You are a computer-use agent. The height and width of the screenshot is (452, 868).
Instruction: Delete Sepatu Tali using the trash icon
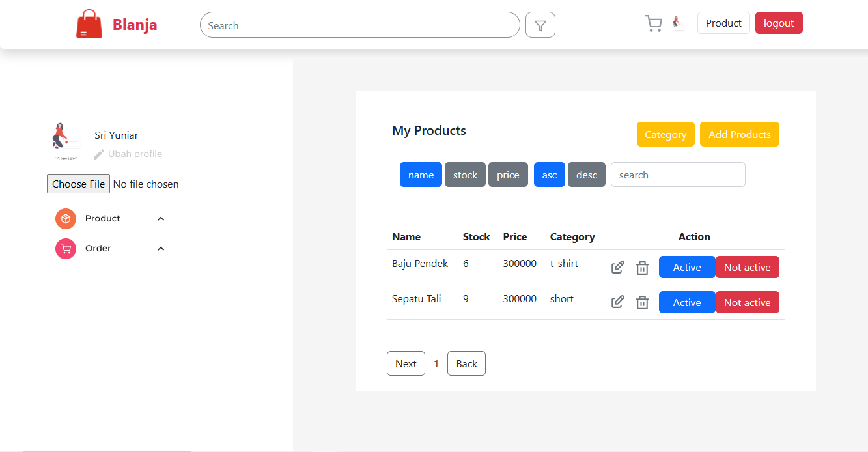642,302
